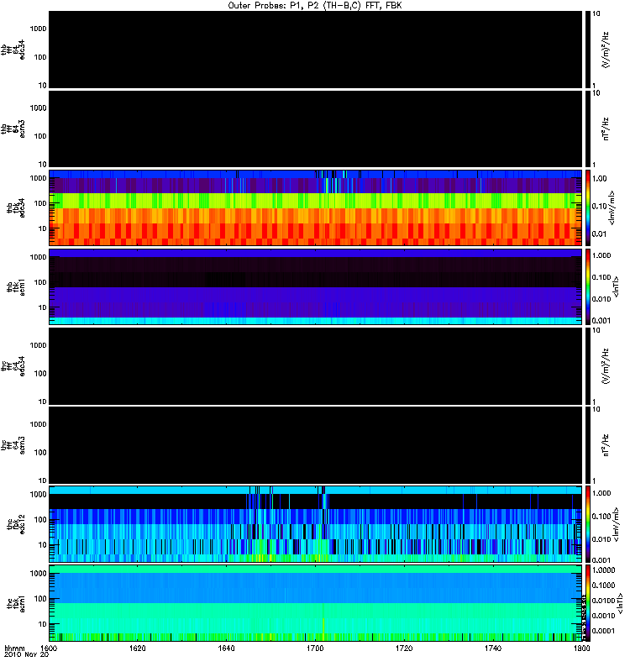The height and width of the screenshot is (672, 630).
Task: Select the thb fbk edc34 axis label
Action: pyautogui.click(x=16, y=207)
